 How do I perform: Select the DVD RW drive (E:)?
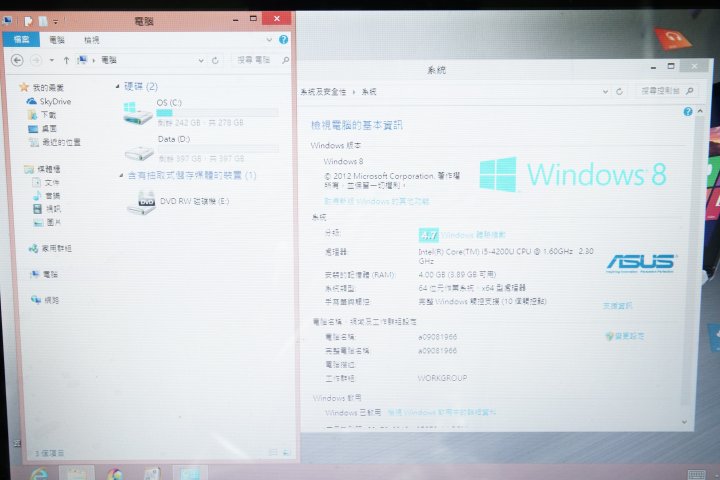(x=179, y=202)
